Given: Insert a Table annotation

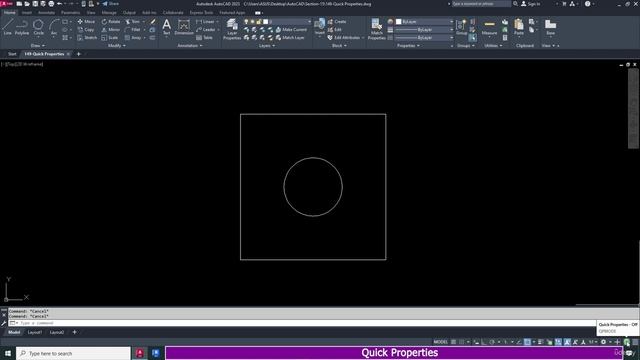Looking at the screenshot, I should click(x=204, y=38).
